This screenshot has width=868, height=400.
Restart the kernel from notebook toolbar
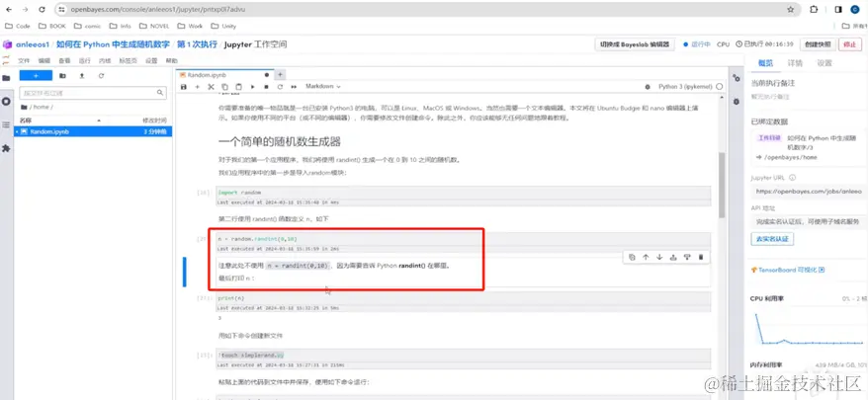pos(280,87)
